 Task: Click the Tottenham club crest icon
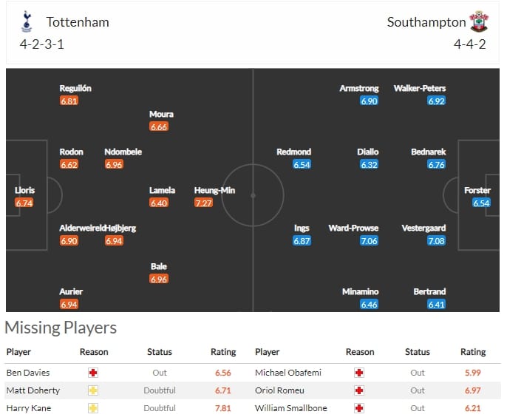[27, 21]
